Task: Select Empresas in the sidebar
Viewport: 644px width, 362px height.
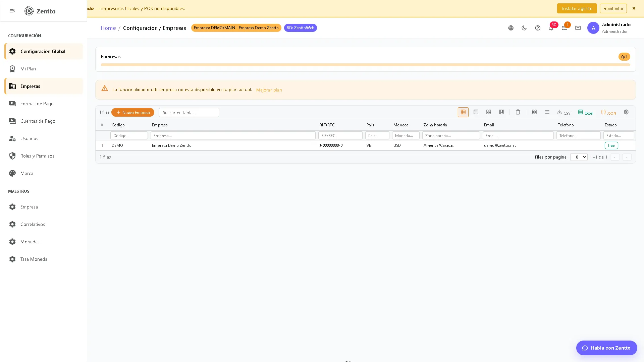Action: pos(44,86)
